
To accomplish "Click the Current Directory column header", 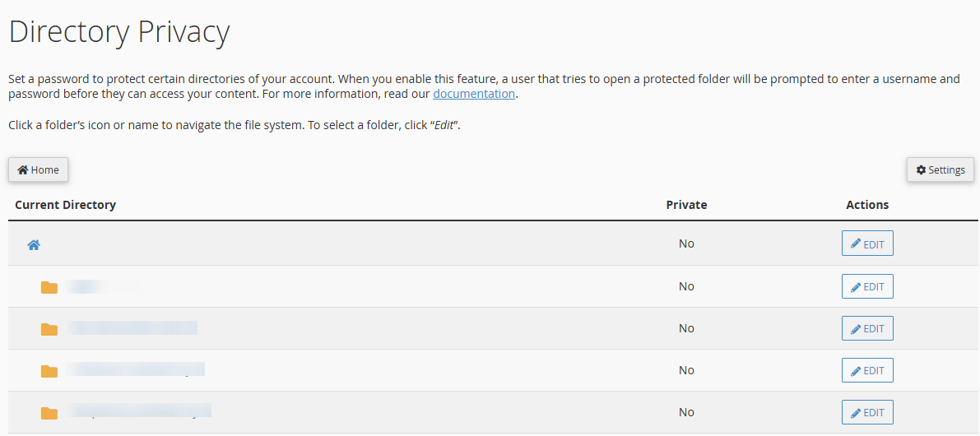I will pyautogui.click(x=66, y=205).
